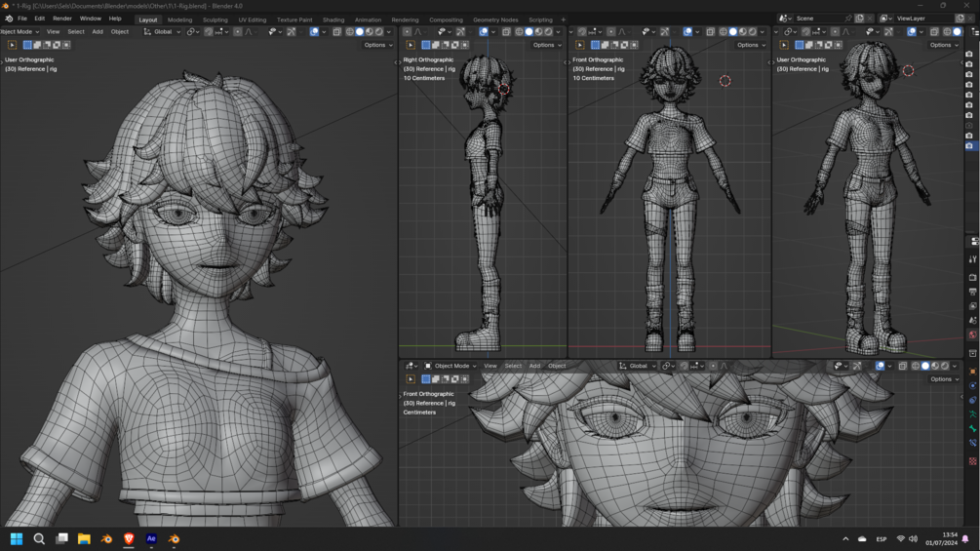Toggle snapping magnet in left viewport
Viewport: 980px width, 551px height.
pos(208,32)
